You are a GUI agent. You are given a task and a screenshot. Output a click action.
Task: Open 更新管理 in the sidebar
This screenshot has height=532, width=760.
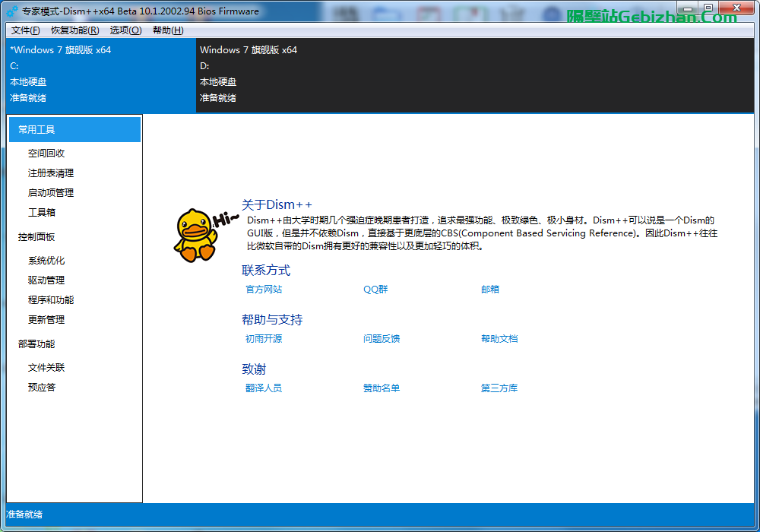pos(46,320)
